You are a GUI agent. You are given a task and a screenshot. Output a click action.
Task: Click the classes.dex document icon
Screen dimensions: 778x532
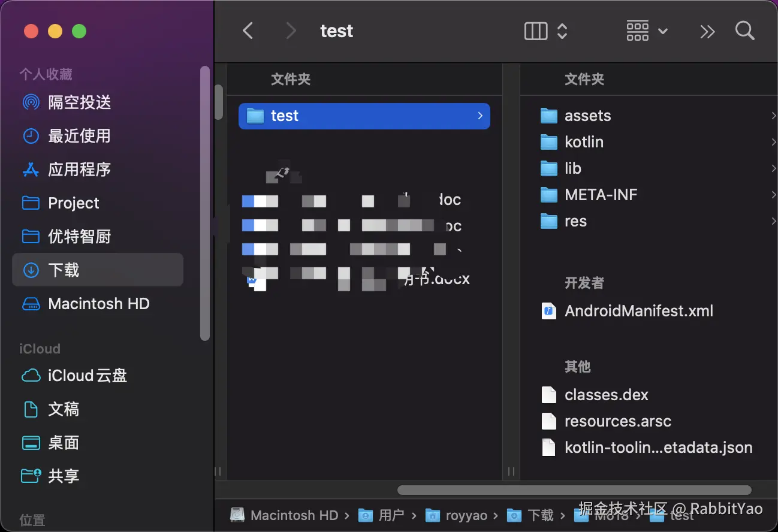549,395
